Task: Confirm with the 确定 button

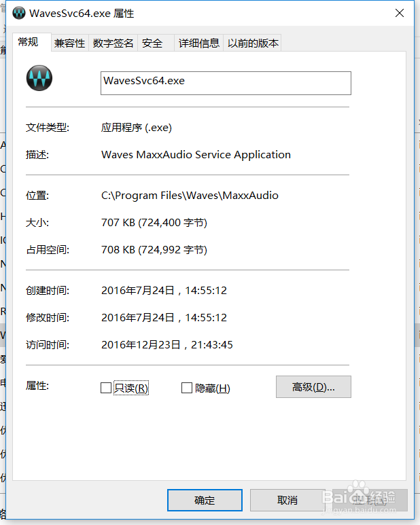Action: (205, 501)
